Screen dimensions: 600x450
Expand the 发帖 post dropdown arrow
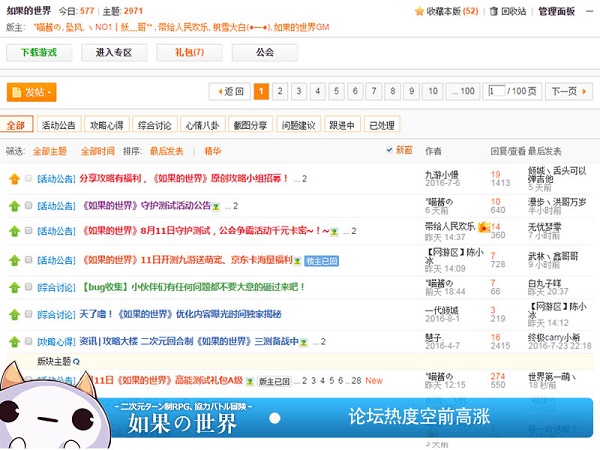tap(50, 92)
